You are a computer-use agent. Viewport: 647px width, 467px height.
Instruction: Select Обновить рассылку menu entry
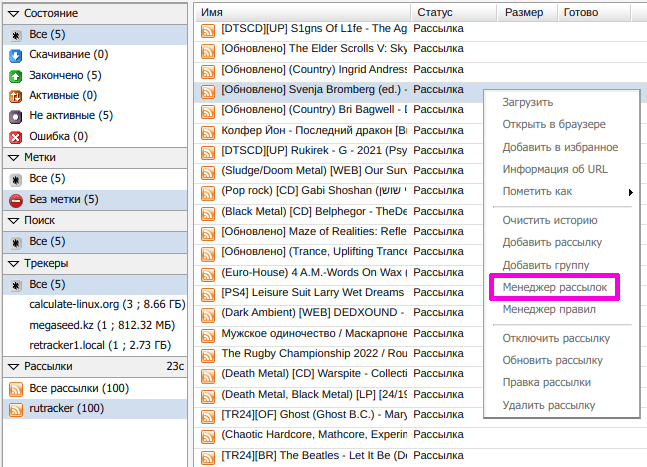pos(553,360)
